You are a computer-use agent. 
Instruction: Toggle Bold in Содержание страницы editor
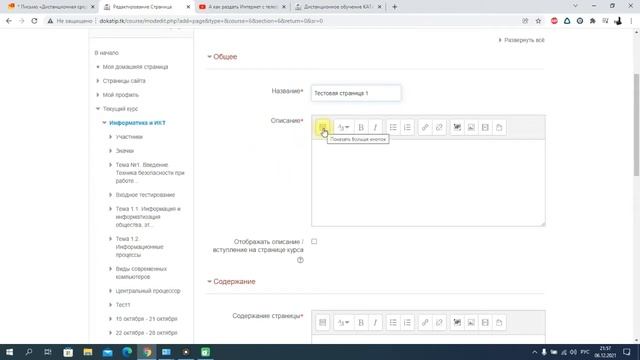point(361,322)
